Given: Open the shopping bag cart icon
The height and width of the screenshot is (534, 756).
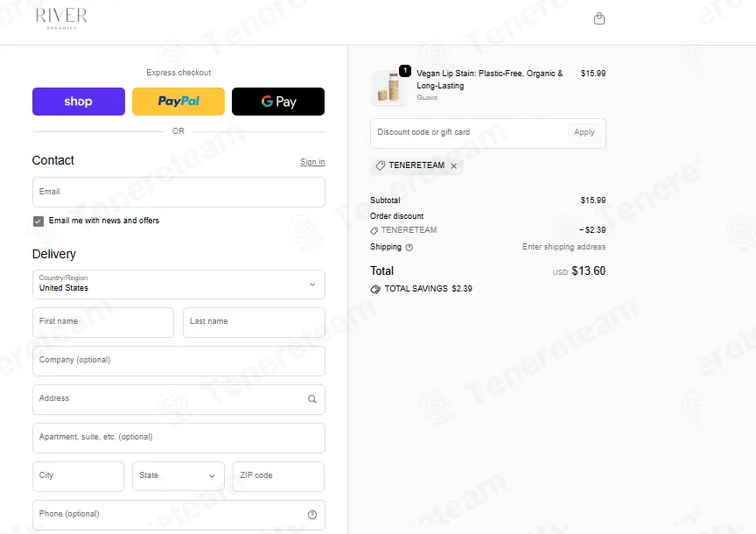Looking at the screenshot, I should 598,18.
